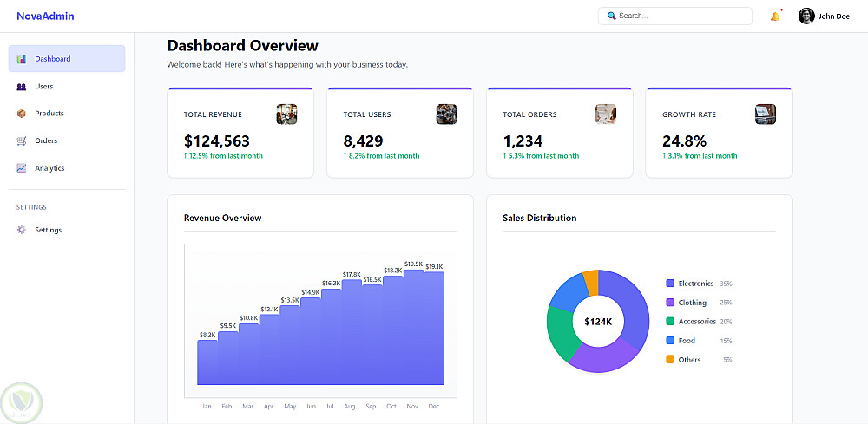The image size is (868, 424).
Task: Click the John Doe user name
Action: [833, 16]
